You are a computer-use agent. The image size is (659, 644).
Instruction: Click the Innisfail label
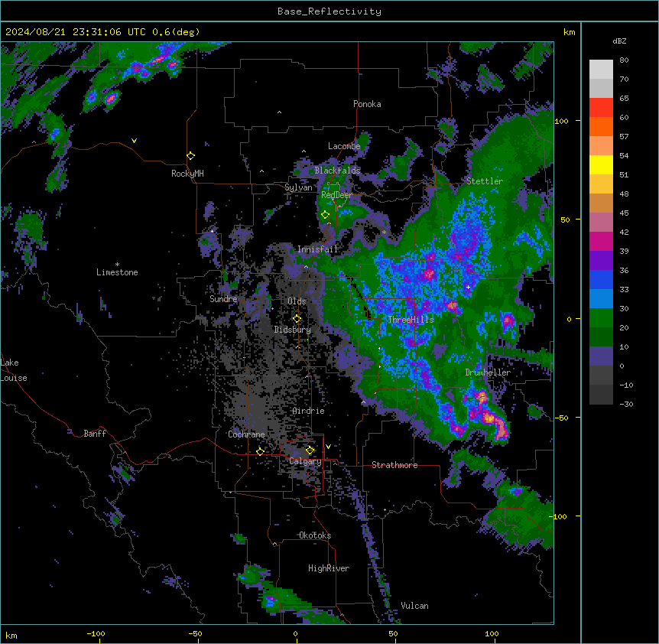tap(318, 249)
